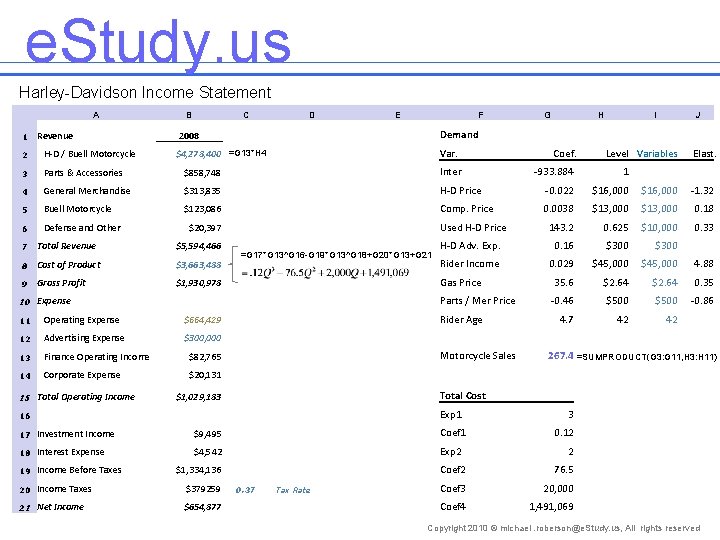Select the General Merchandise label cell
The width and height of the screenshot is (720, 540).
[87, 191]
